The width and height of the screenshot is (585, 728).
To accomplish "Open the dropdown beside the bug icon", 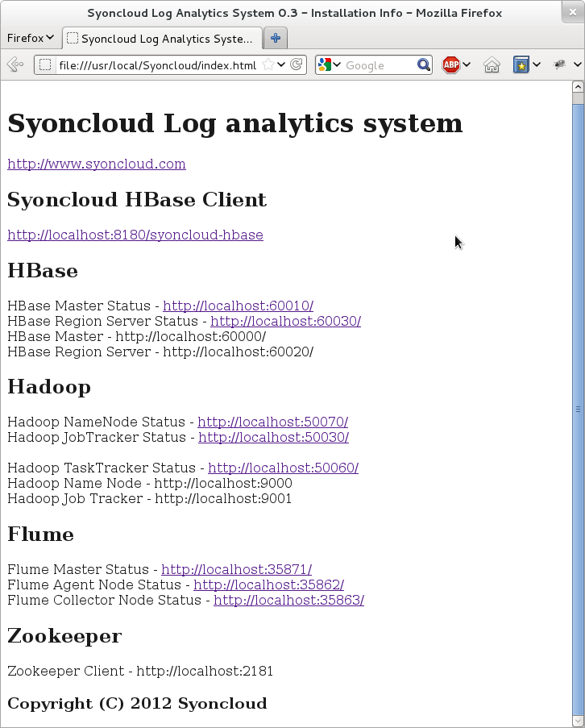I will click(x=578, y=64).
